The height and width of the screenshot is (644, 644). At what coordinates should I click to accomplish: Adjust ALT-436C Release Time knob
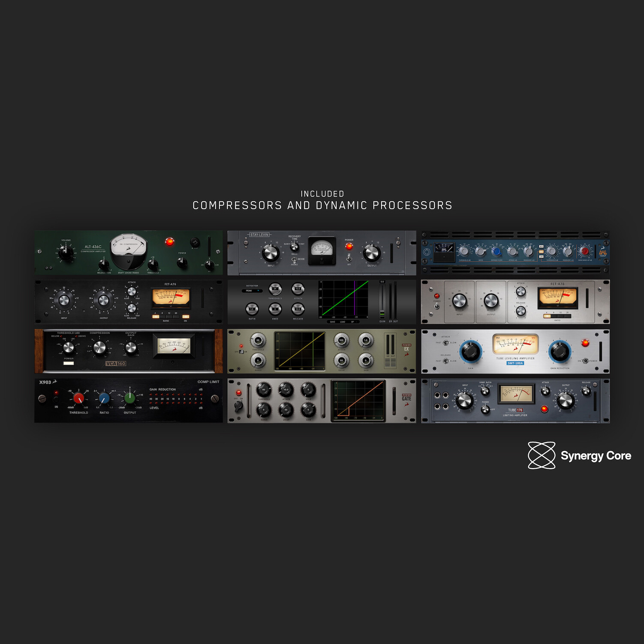(x=104, y=264)
